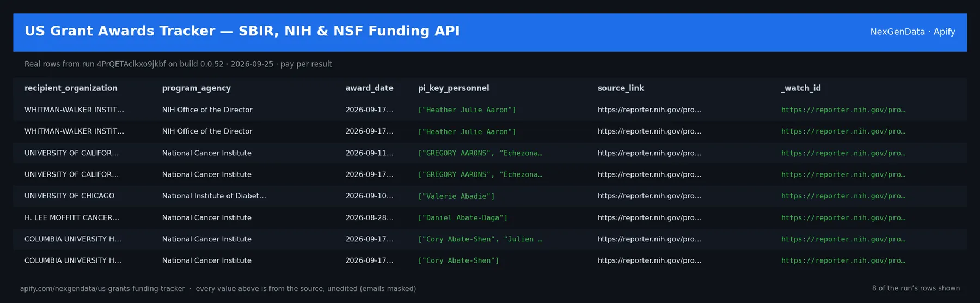The height and width of the screenshot is (303, 980).
Task: Click the award_date column header
Action: coord(369,88)
